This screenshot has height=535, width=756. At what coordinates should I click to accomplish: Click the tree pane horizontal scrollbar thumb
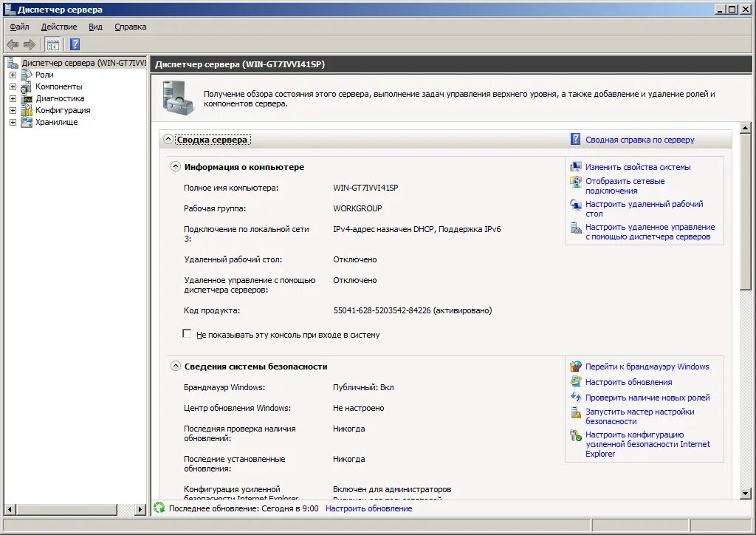pos(66,509)
